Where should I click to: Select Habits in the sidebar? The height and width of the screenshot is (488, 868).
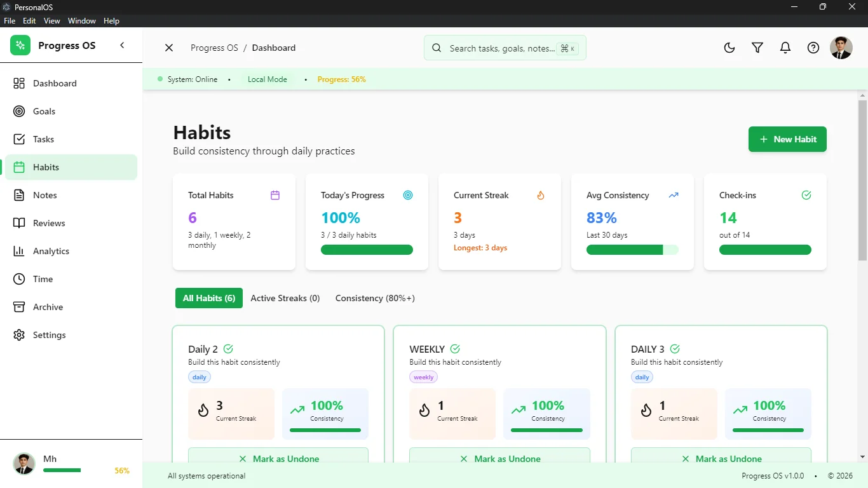point(71,167)
